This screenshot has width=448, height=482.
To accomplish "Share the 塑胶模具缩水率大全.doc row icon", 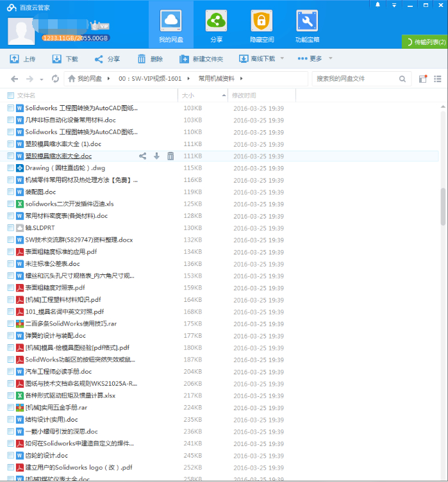I will 142,156.
